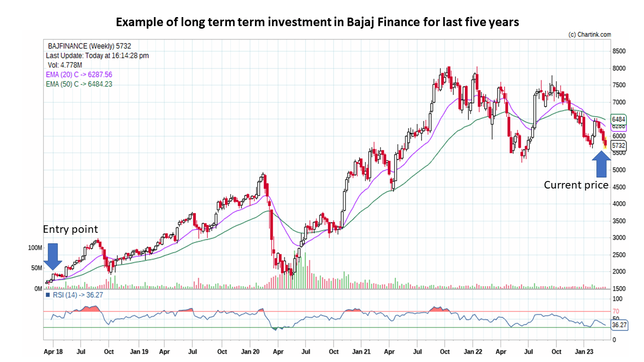This screenshot has height=362, width=644.
Task: Click the 1500 price axis label
Action: click(x=619, y=289)
